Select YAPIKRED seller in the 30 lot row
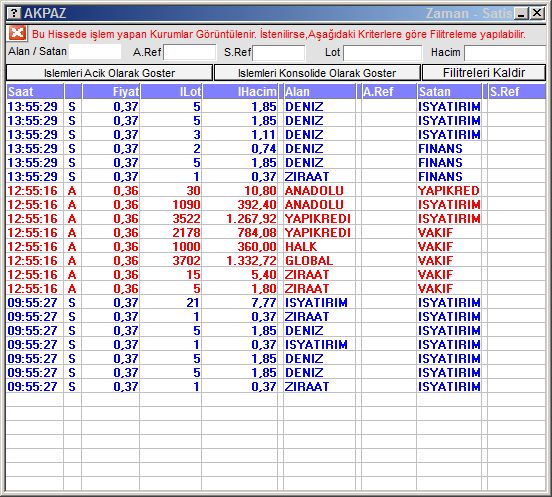The width and height of the screenshot is (552, 497). [448, 190]
